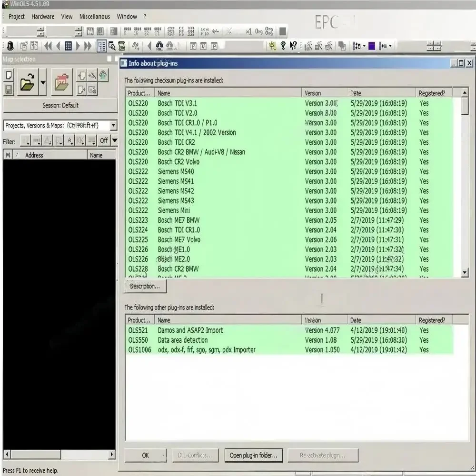Viewport: 476px width, 476px height.
Task: Create new project with blank page icon
Action: click(x=9, y=75)
